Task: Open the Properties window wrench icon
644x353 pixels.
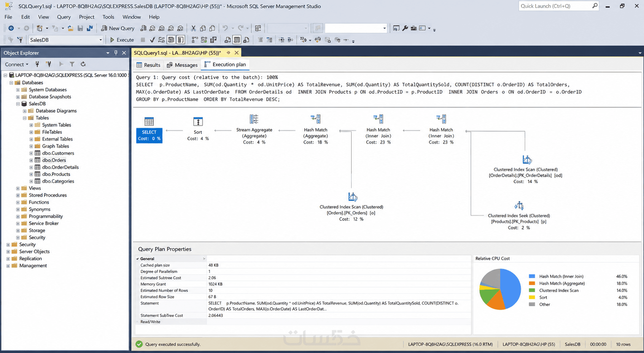Action: pyautogui.click(x=405, y=28)
